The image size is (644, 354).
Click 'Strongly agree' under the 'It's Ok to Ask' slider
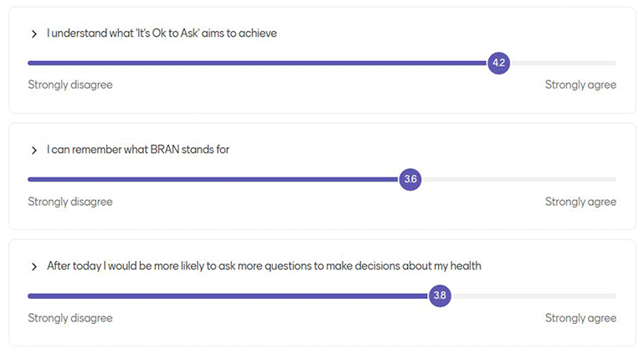pyautogui.click(x=580, y=85)
